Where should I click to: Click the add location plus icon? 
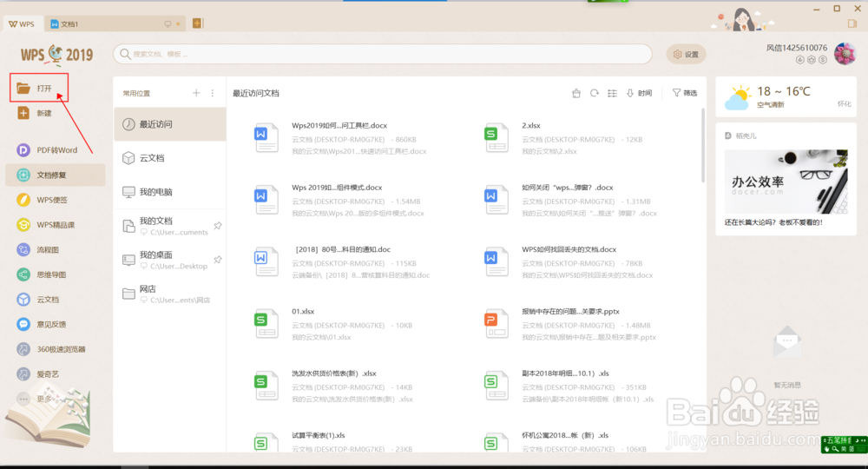(x=196, y=93)
